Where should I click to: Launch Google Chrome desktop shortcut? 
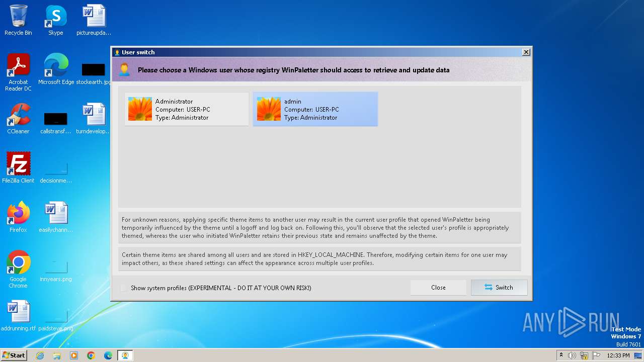point(18,269)
